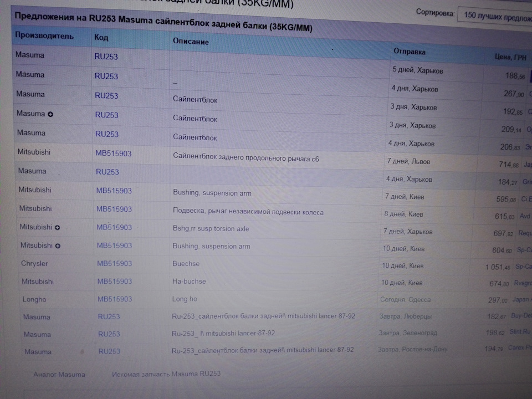The height and width of the screenshot is (399, 532).
Task: Open RU253 link in the Завтра, Ростов-на-Дону row
Action: coord(109,351)
